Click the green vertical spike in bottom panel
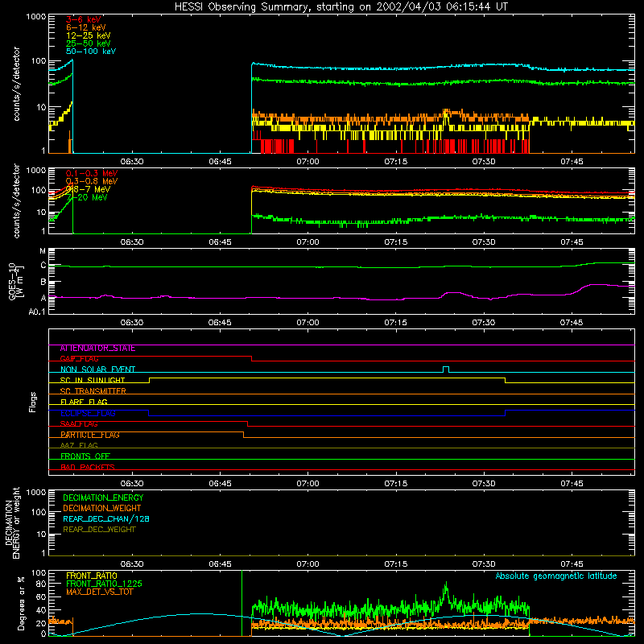The width and height of the screenshot is (644, 644). [242, 603]
